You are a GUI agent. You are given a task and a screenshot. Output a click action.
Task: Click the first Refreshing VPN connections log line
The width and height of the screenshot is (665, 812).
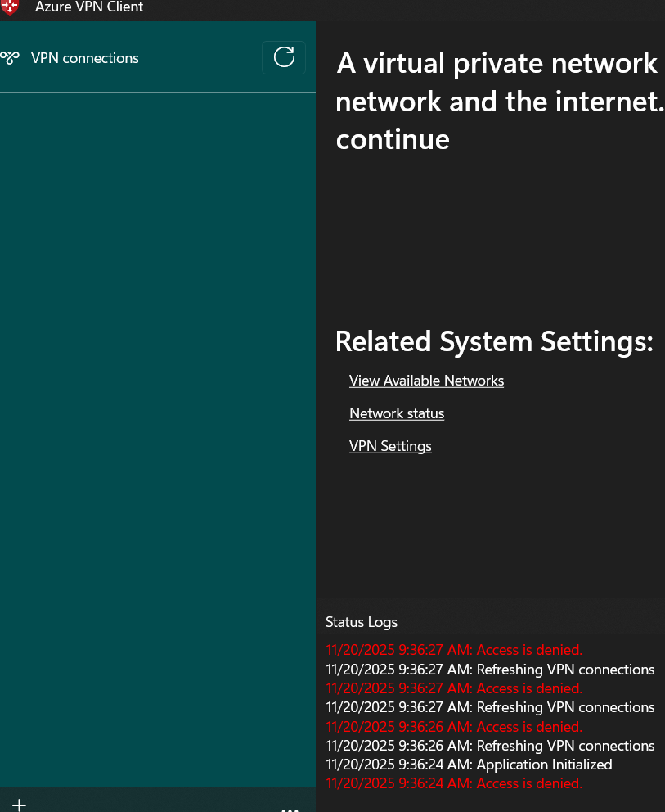tap(490, 670)
